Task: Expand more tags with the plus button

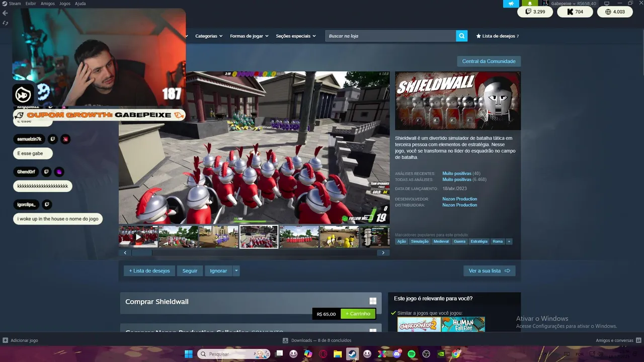Action: 509,241
